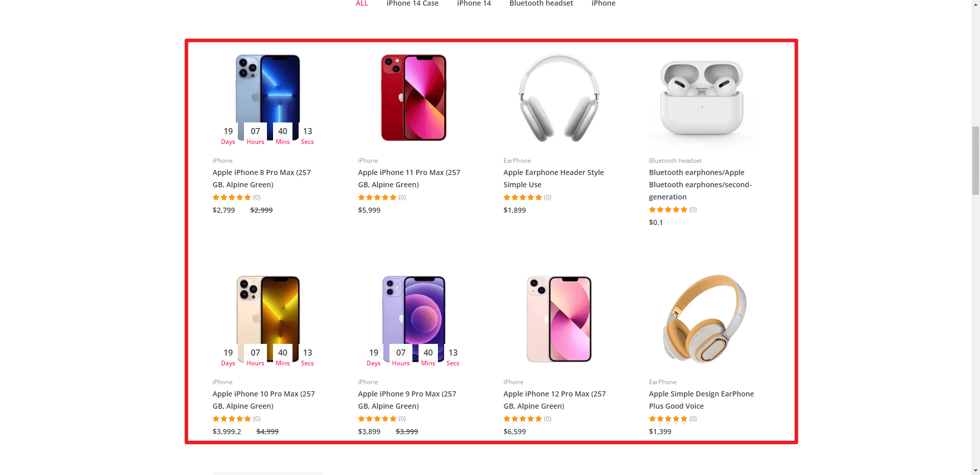Open the tan EarPhone headphones image
The width and height of the screenshot is (980, 475).
click(704, 318)
